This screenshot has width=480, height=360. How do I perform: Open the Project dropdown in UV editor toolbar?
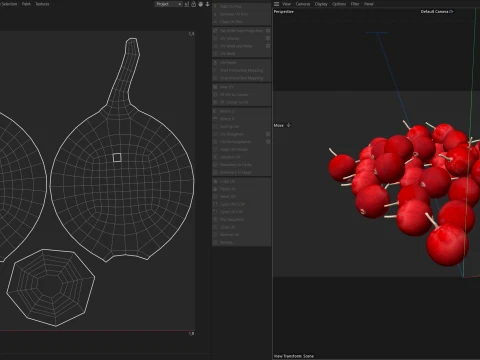coord(168,4)
